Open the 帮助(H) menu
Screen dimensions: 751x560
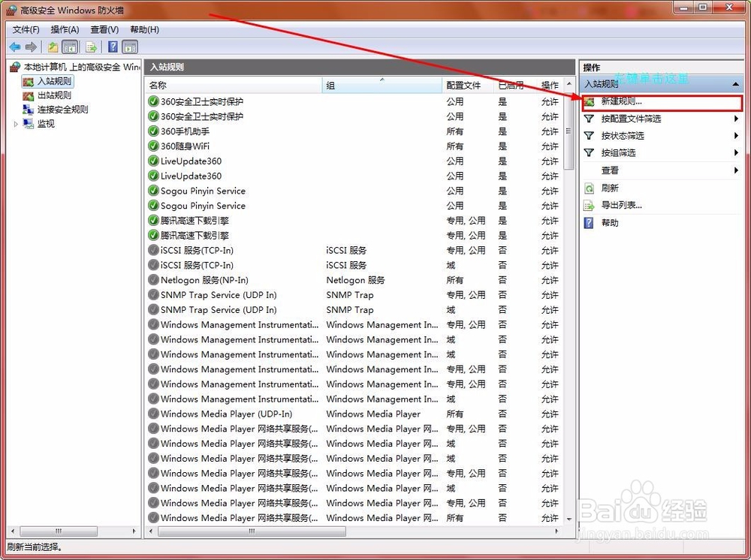(x=144, y=30)
